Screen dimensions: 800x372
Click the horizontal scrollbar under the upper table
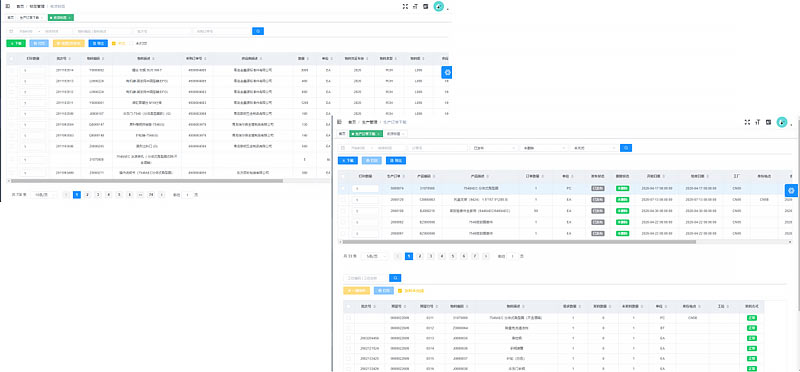click(x=147, y=181)
